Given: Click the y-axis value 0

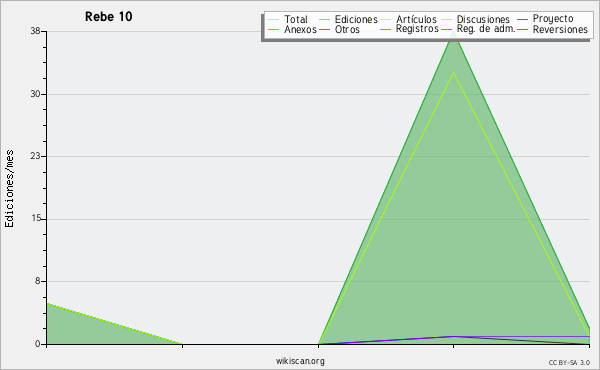Looking at the screenshot, I should click(38, 344).
